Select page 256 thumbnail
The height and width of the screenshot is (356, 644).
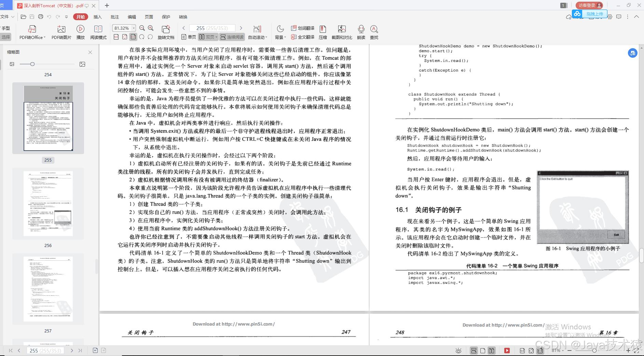(x=48, y=203)
